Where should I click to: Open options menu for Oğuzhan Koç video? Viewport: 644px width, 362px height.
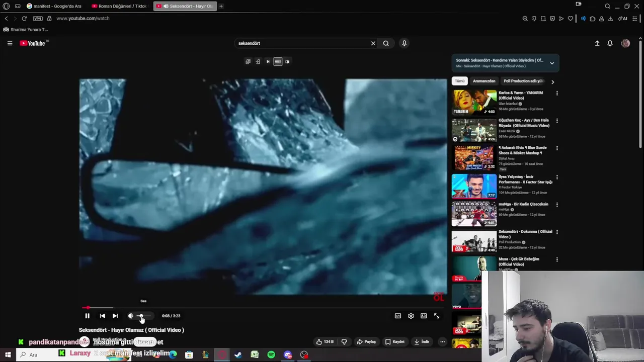tap(556, 121)
